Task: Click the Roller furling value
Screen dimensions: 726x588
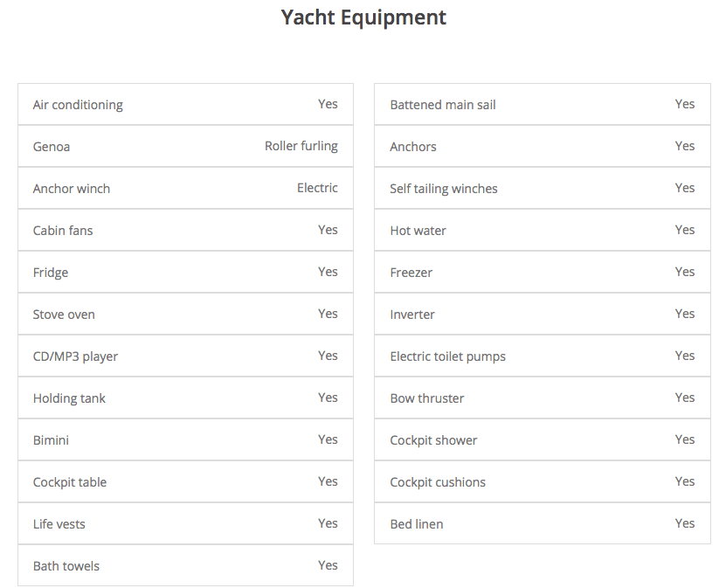Action: click(301, 146)
